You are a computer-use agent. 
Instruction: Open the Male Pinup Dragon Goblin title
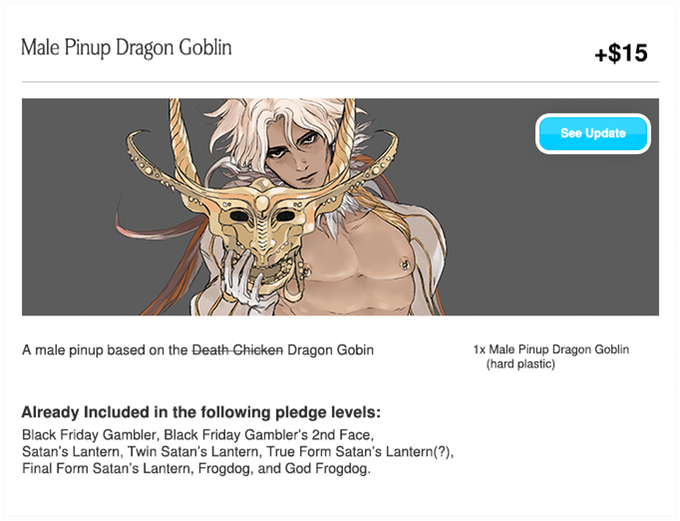[126, 48]
